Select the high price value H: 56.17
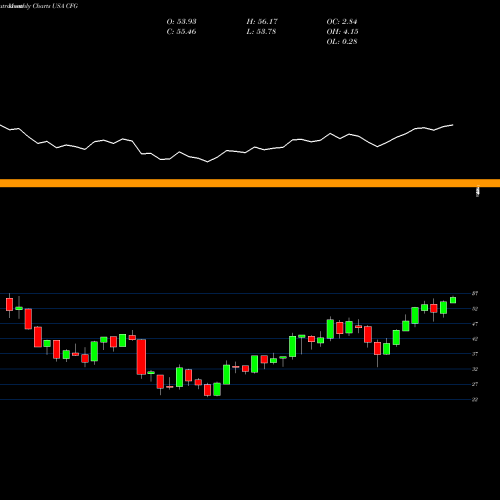 coord(262,22)
